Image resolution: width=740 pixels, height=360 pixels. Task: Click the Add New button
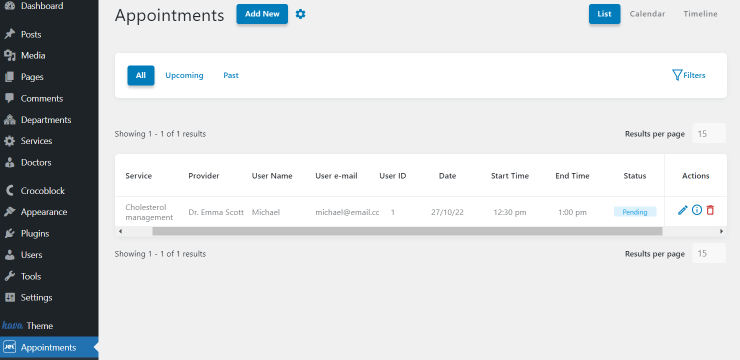click(262, 14)
